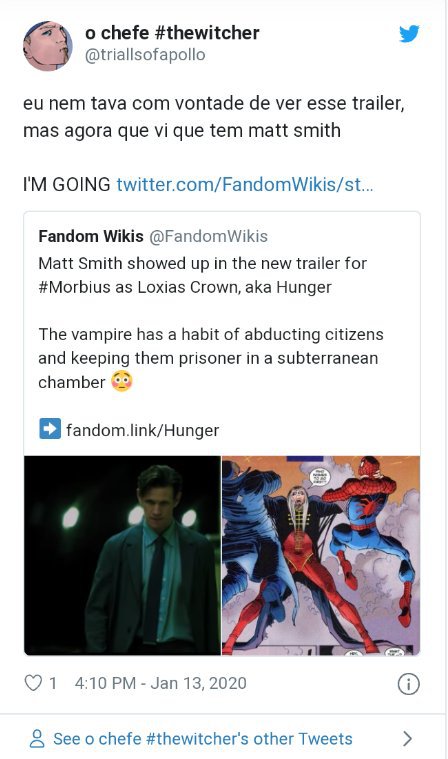
Task: Open the quoted tweet text about the vampire
Action: tap(211, 358)
